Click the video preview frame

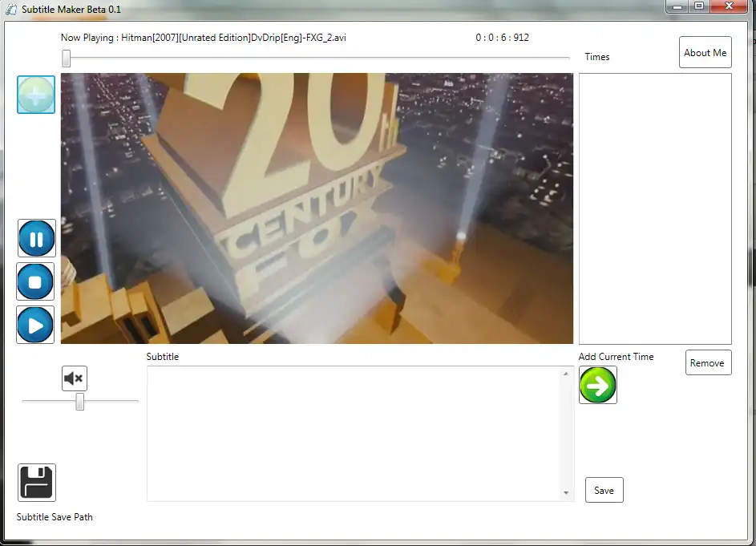(x=317, y=208)
